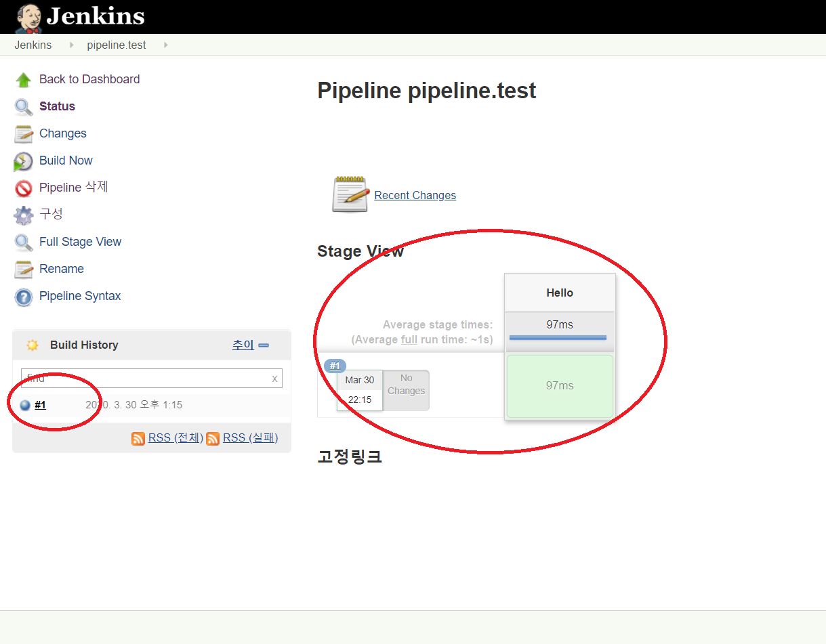826x644 pixels.
Task: Open Full Stage View link
Action: tap(80, 242)
